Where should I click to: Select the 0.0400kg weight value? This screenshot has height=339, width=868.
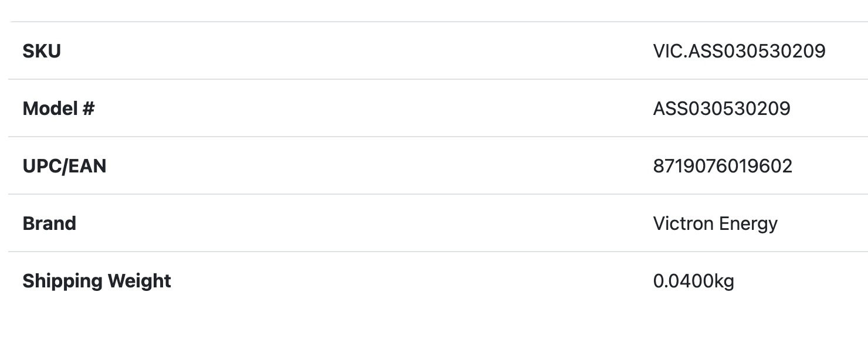coord(693,281)
